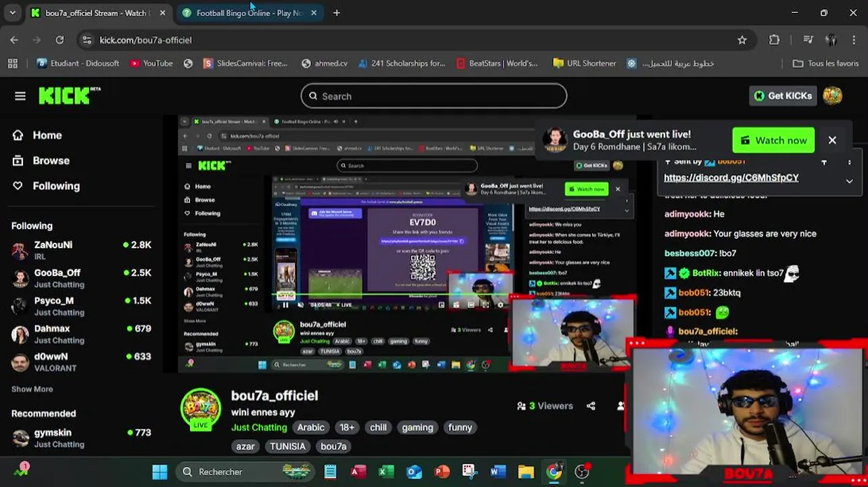Open the URL Shortener bookmarks folder

(x=584, y=64)
